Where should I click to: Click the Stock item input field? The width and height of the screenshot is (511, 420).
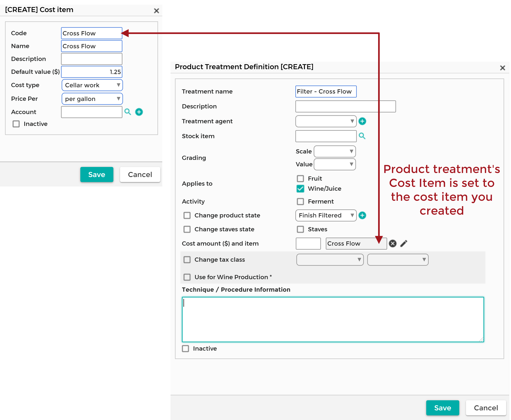coord(326,136)
